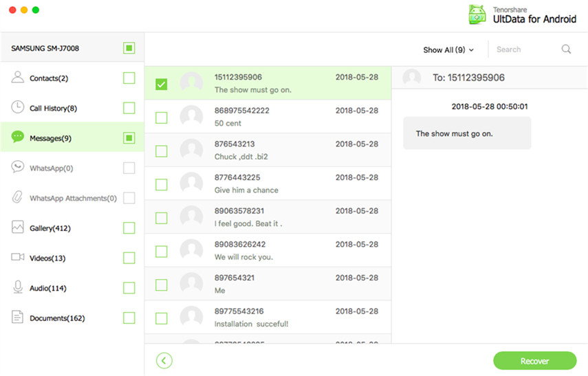Select the message "Chuck ,ddt .bi2"

268,150
